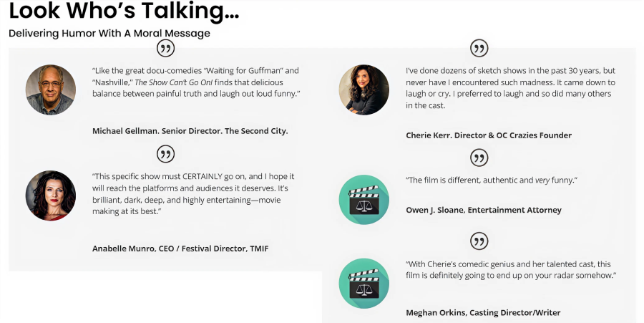Click Michael Gellman's name and title
Screen dimensions: 644x323
coord(190,131)
